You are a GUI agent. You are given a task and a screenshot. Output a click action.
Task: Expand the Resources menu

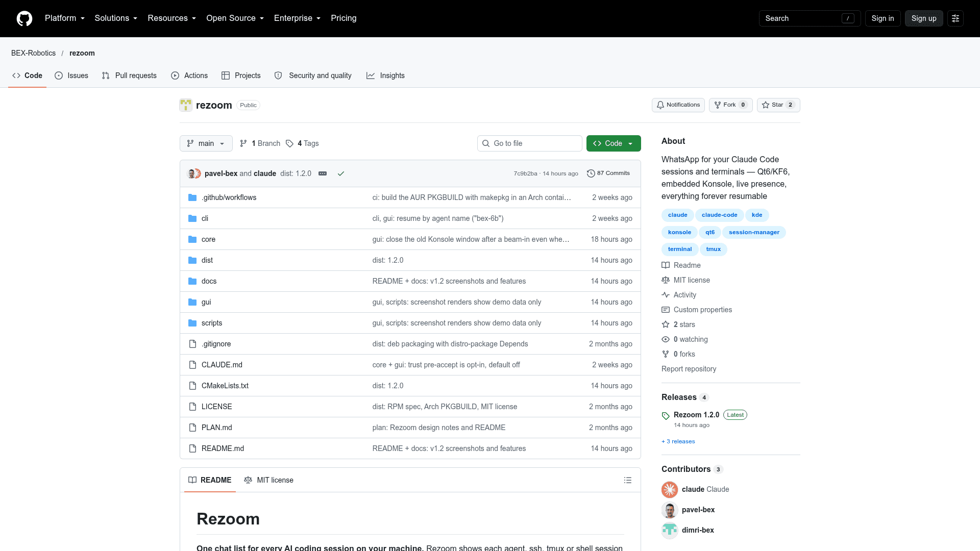[x=172, y=18]
